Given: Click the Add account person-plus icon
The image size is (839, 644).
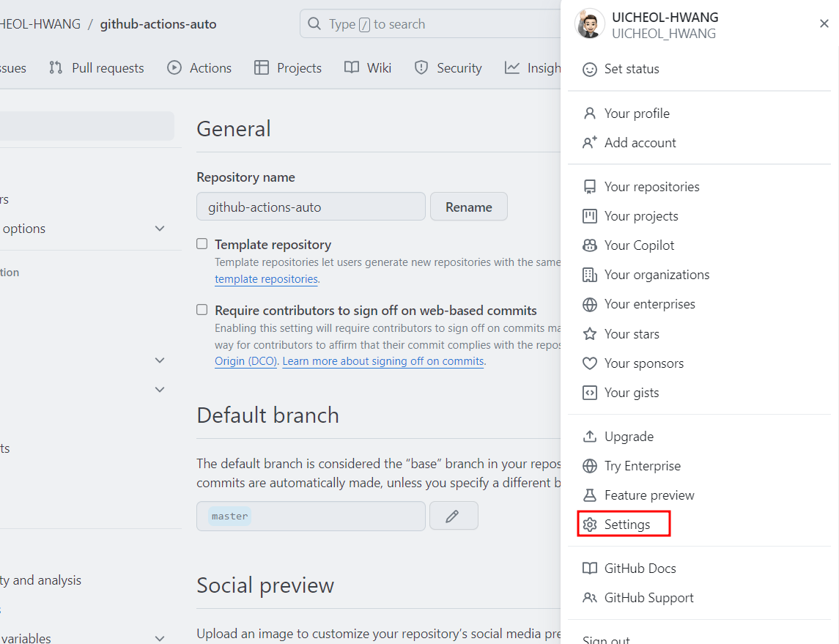Looking at the screenshot, I should pyautogui.click(x=590, y=143).
